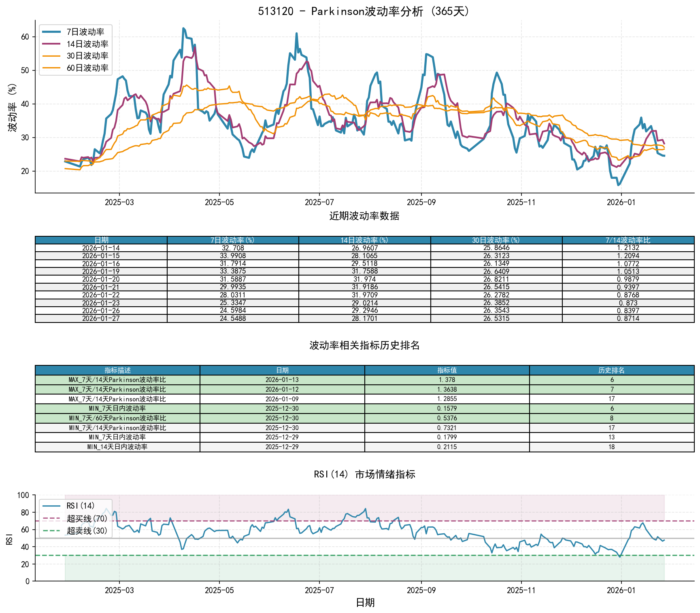This screenshot has height=613, width=700.
Task: Select the 60日波动率 legend label
Action: coord(87,68)
